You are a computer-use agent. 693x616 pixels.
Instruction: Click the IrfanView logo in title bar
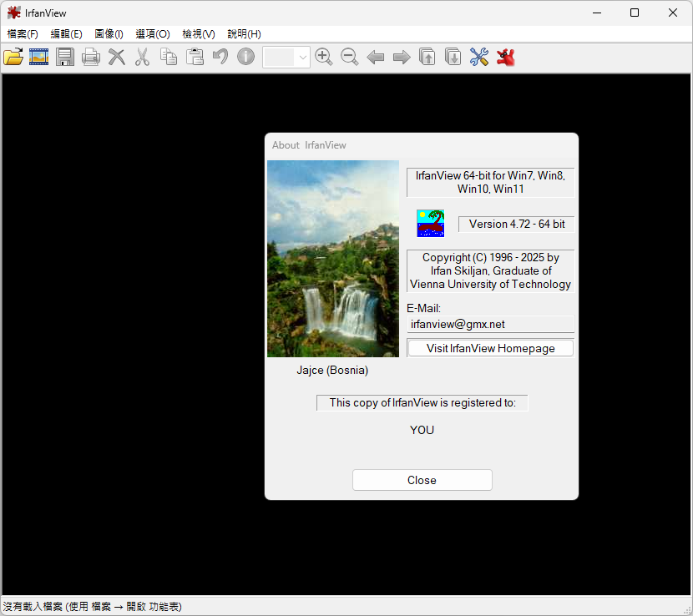pos(13,13)
